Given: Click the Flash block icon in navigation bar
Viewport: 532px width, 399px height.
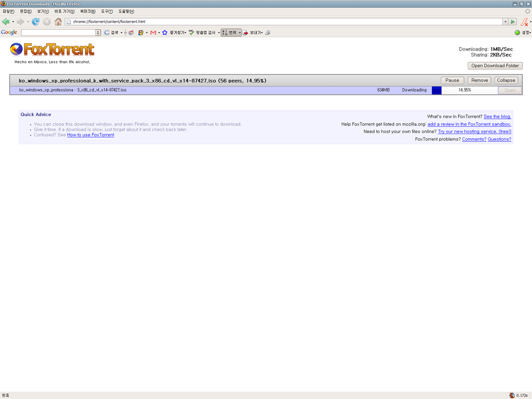Looking at the screenshot, I should 524,22.
